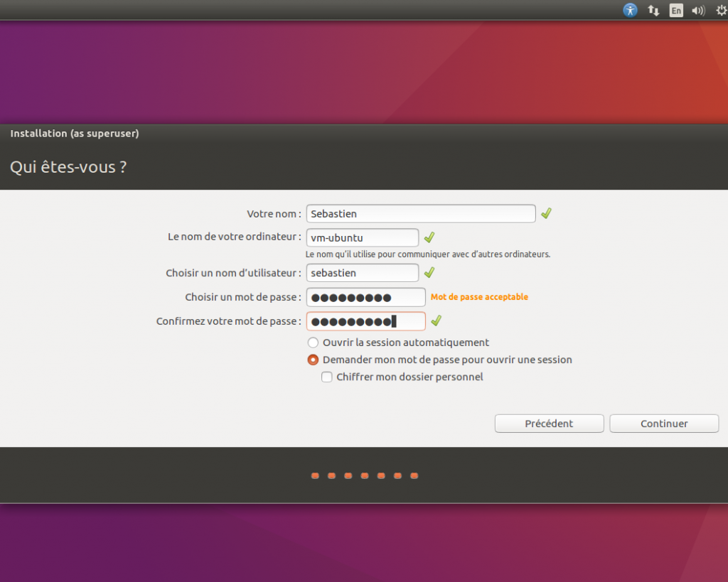
Task: Click the green checkmark beside Votre nom
Action: (x=546, y=213)
